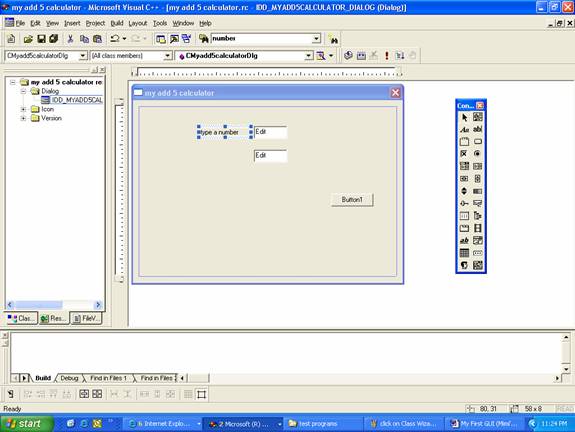Choose the Vertical Scroll Bar control
Image resolution: width=575 pixels, height=432 pixels.
[x=477, y=179]
